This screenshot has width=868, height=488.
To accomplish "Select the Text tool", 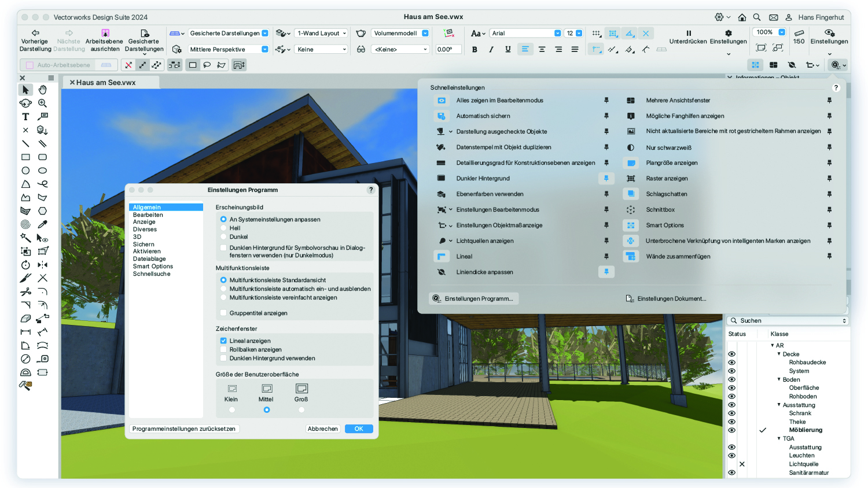I will [x=25, y=117].
